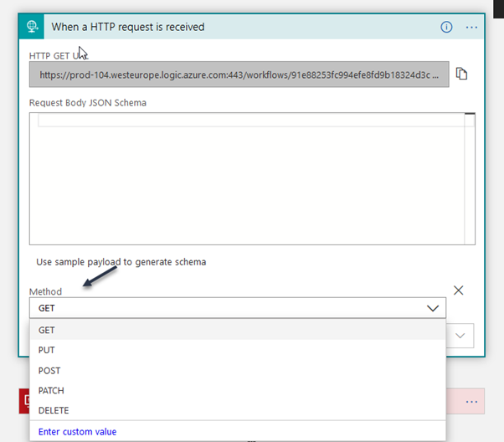The height and width of the screenshot is (442, 504).
Task: Open ellipsis menu on the pink action card
Action: coord(471,403)
